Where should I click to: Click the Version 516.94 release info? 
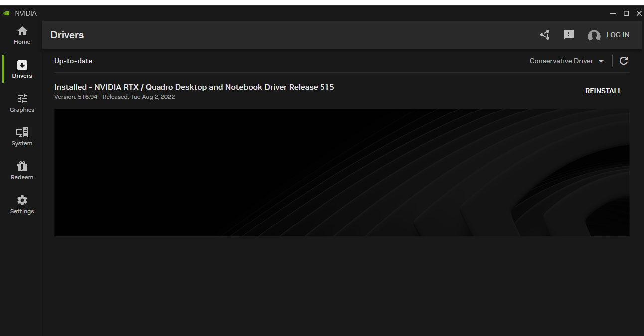115,97
